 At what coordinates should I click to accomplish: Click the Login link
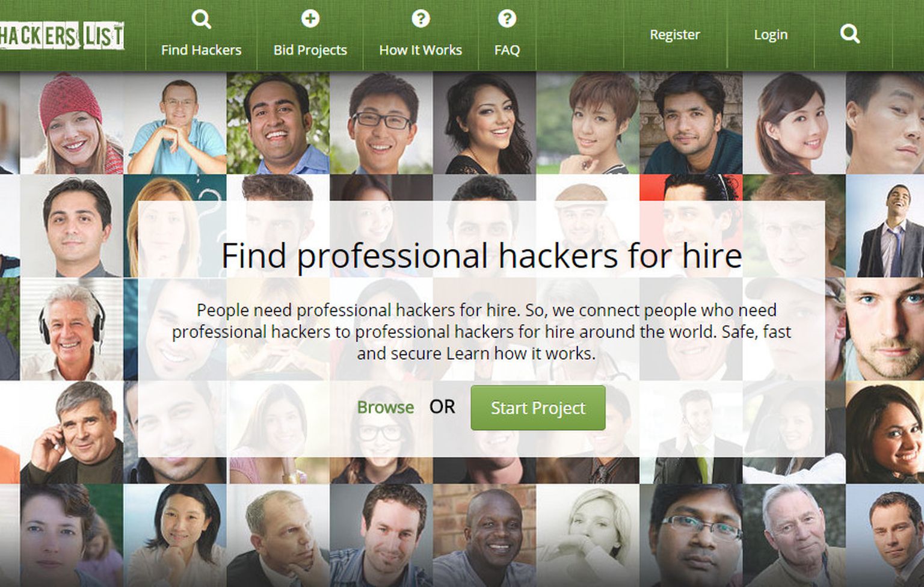(771, 35)
